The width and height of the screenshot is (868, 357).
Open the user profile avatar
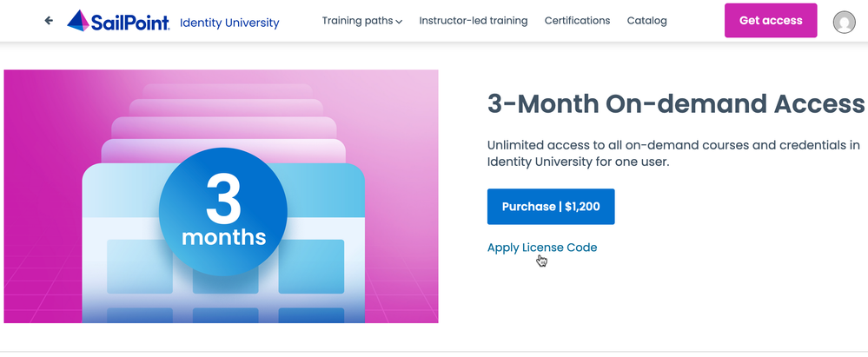(x=844, y=22)
